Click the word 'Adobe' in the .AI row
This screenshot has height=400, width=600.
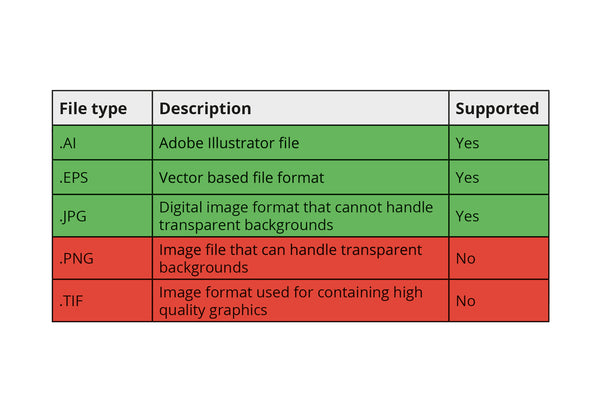tap(182, 143)
